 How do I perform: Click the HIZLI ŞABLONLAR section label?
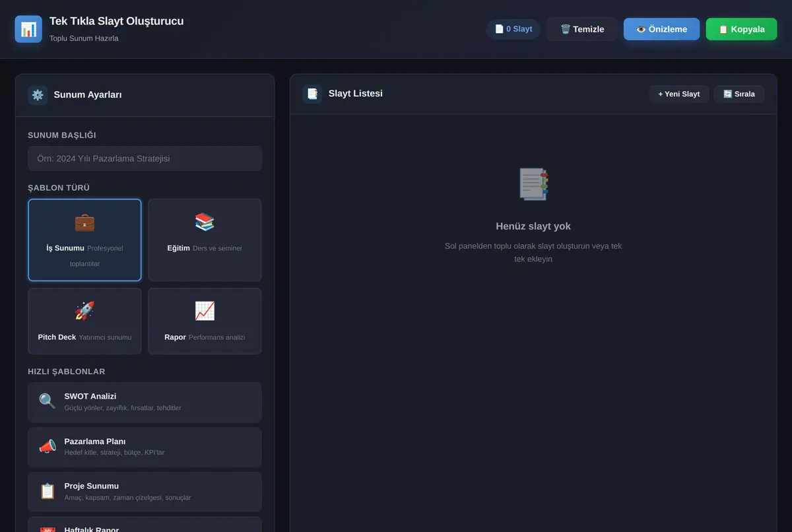[x=67, y=372]
